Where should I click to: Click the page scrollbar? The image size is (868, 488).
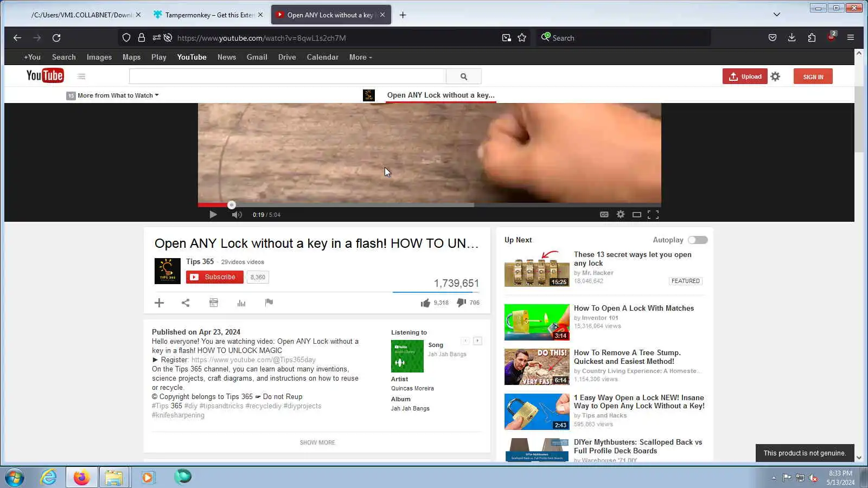point(859,119)
